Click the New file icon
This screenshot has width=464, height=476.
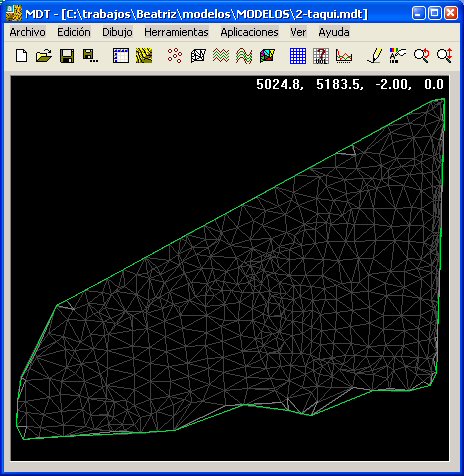tap(22, 55)
